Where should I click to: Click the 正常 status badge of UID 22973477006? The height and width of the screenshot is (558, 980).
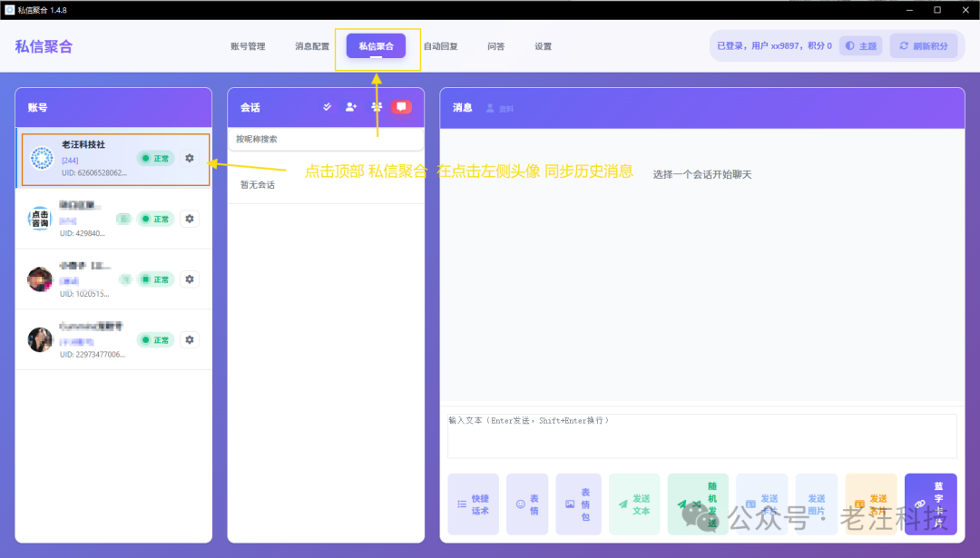click(x=156, y=340)
